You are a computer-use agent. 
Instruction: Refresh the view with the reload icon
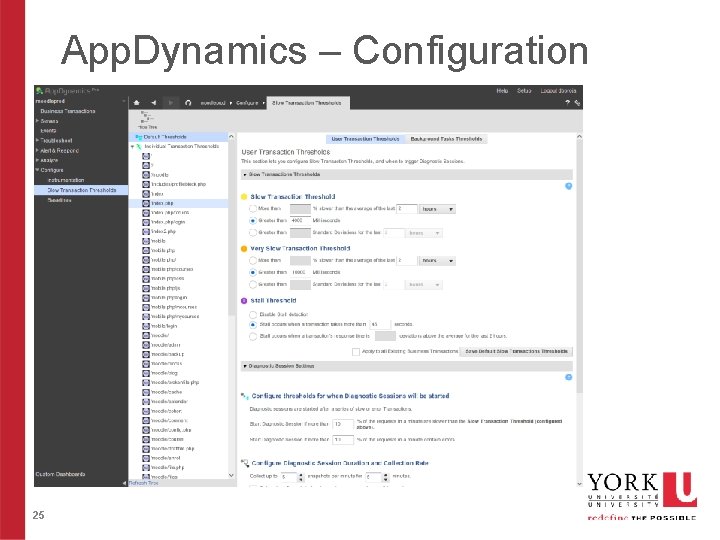[188, 103]
